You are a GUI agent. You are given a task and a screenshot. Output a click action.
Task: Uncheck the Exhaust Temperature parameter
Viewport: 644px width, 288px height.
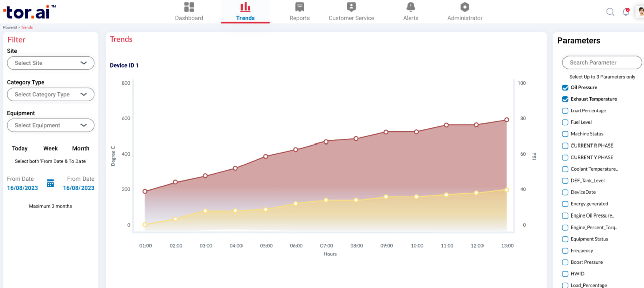click(565, 99)
